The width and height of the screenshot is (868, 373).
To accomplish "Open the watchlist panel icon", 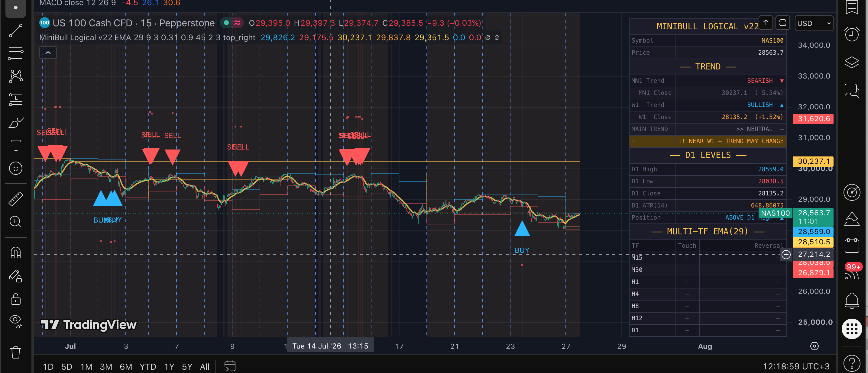I will click(x=851, y=8).
